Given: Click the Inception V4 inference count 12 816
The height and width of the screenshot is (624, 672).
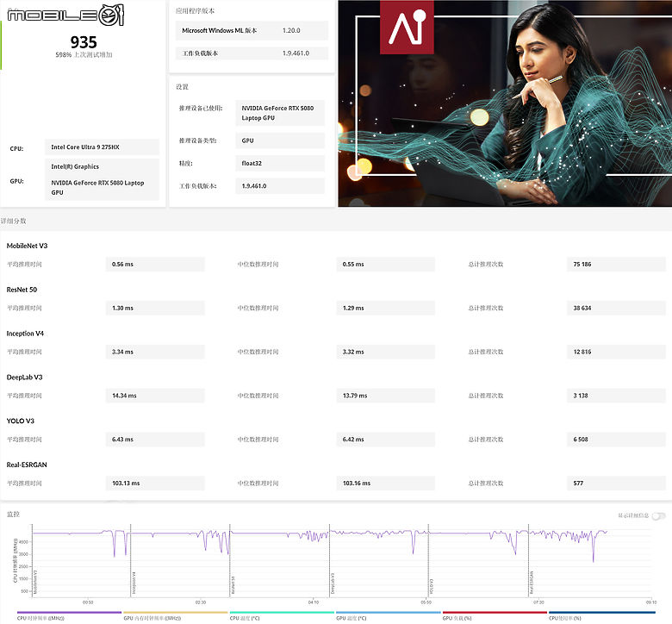Looking at the screenshot, I should pos(616,352).
